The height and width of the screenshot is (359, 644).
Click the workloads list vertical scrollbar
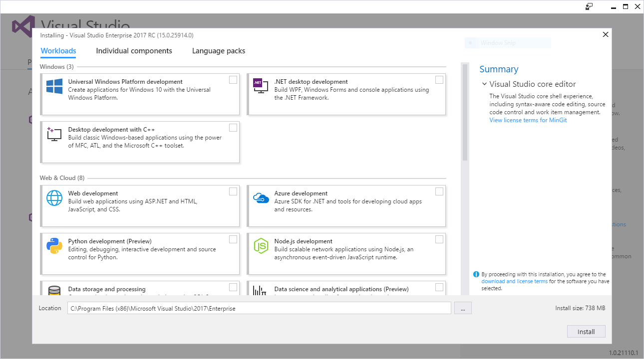[465, 112]
